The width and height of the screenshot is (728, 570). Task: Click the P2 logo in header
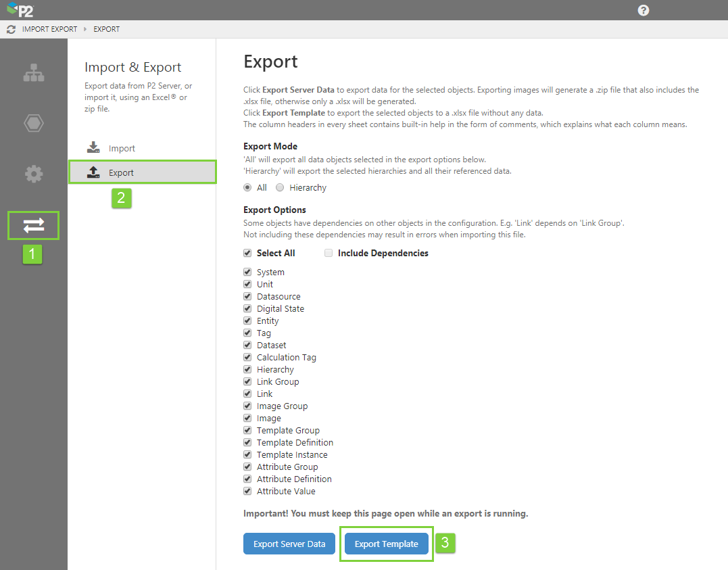20,10
